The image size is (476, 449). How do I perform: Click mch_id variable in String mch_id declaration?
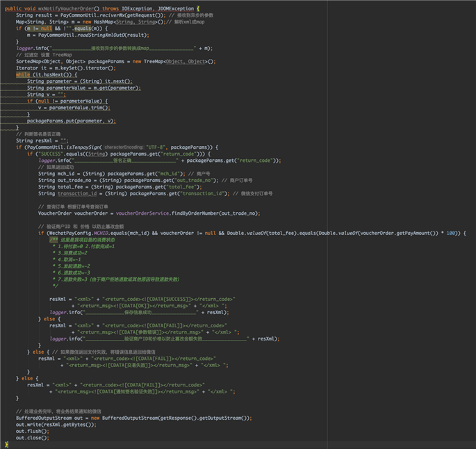(66, 174)
